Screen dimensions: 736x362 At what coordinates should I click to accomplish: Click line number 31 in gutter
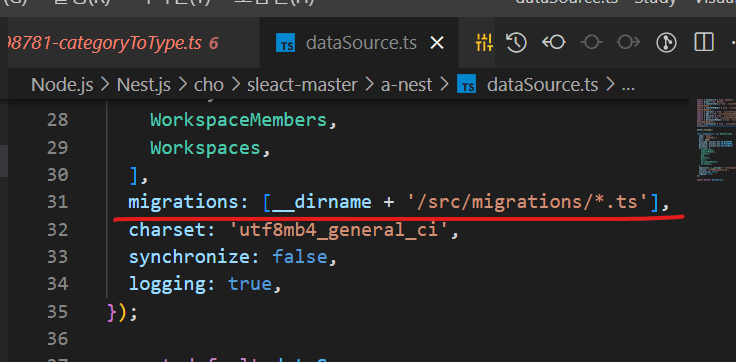58,202
